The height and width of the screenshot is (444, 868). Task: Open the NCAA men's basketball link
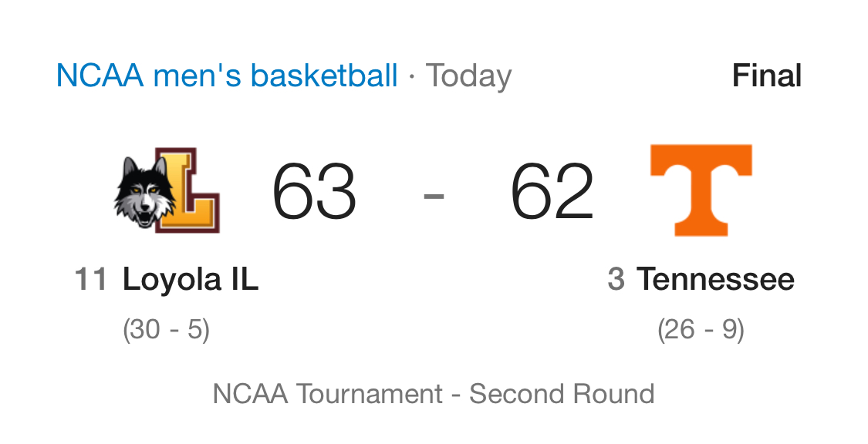[x=227, y=76]
